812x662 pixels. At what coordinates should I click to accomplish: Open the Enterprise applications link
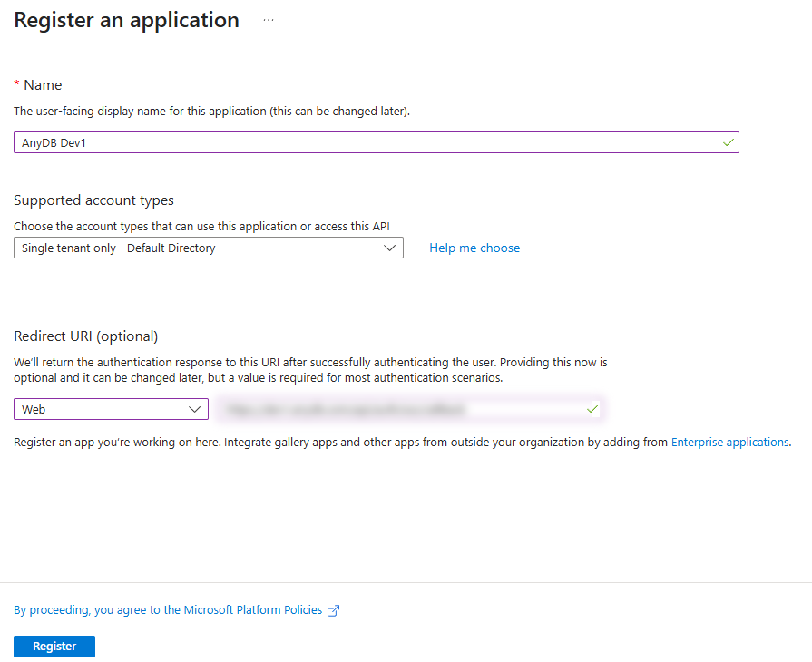click(x=729, y=442)
